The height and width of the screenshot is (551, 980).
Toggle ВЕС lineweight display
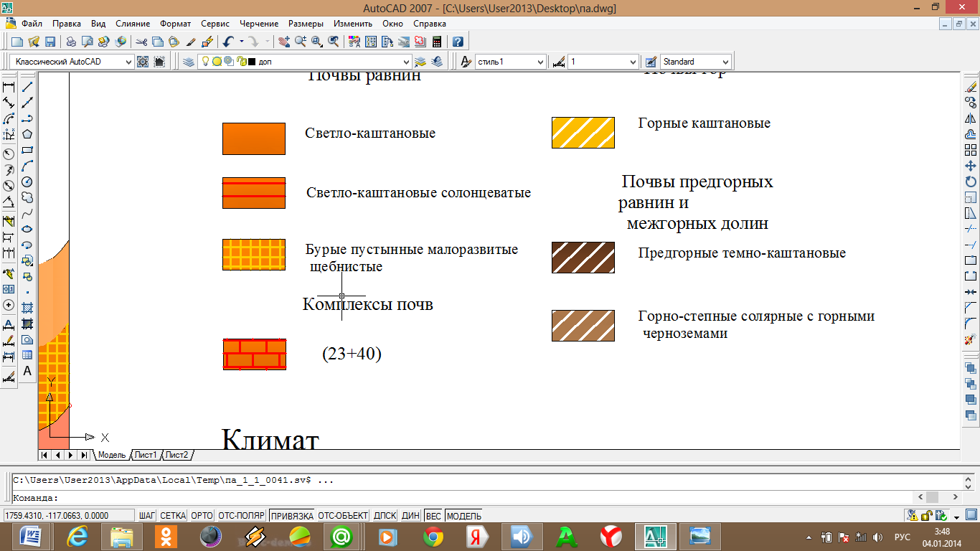point(433,515)
